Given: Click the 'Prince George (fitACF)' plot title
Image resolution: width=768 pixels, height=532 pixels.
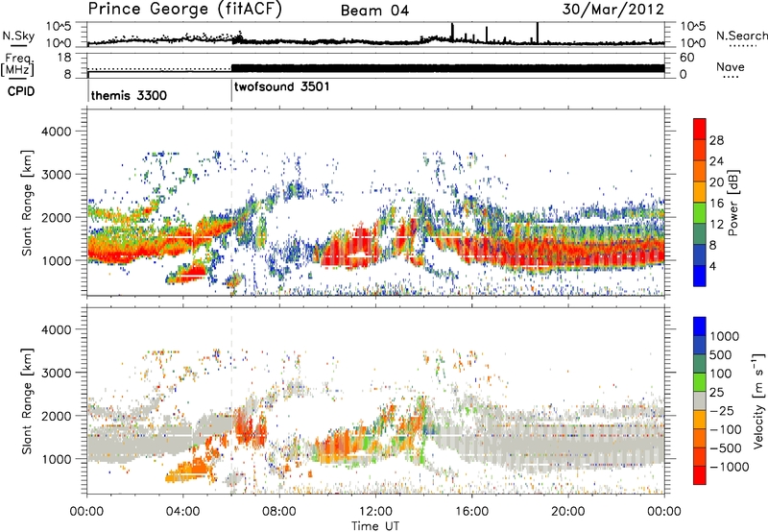Looking at the screenshot, I should point(185,10).
